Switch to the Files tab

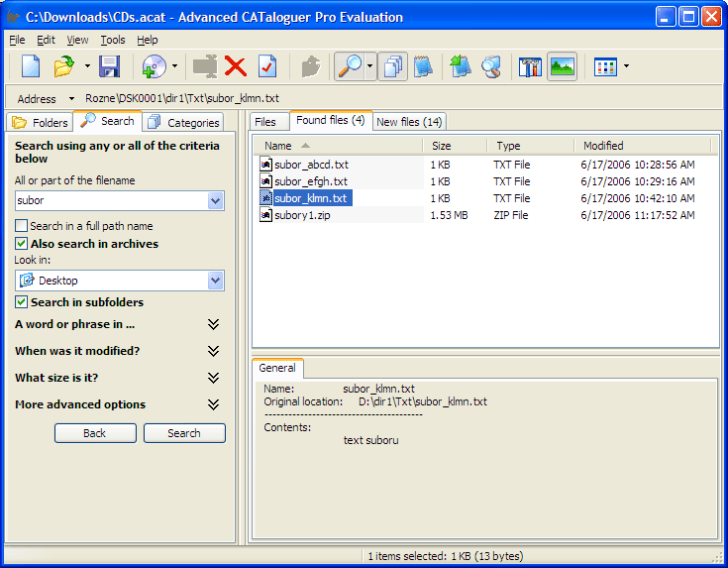coord(269,122)
